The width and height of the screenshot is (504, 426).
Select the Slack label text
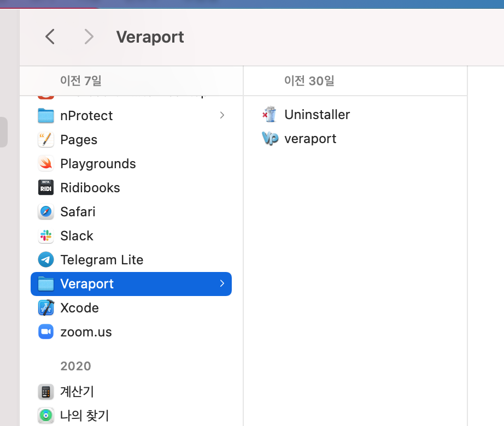[77, 235]
